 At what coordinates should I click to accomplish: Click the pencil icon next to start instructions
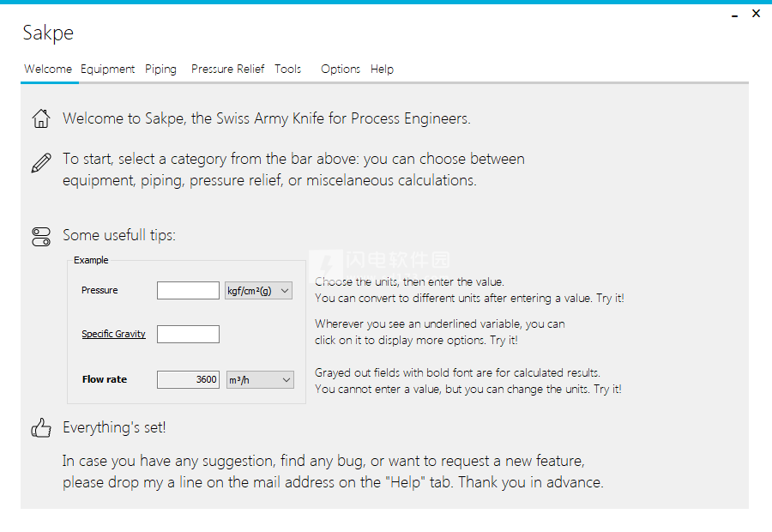41,163
